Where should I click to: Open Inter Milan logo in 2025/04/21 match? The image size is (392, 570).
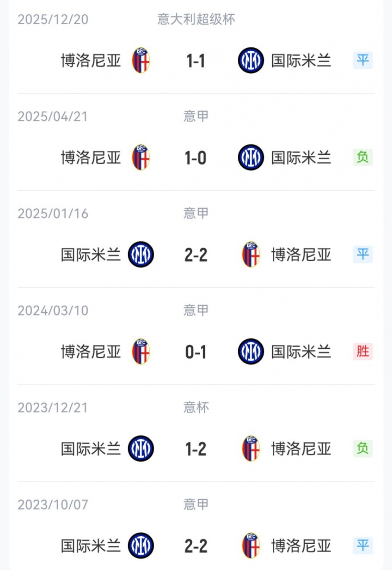click(x=251, y=157)
